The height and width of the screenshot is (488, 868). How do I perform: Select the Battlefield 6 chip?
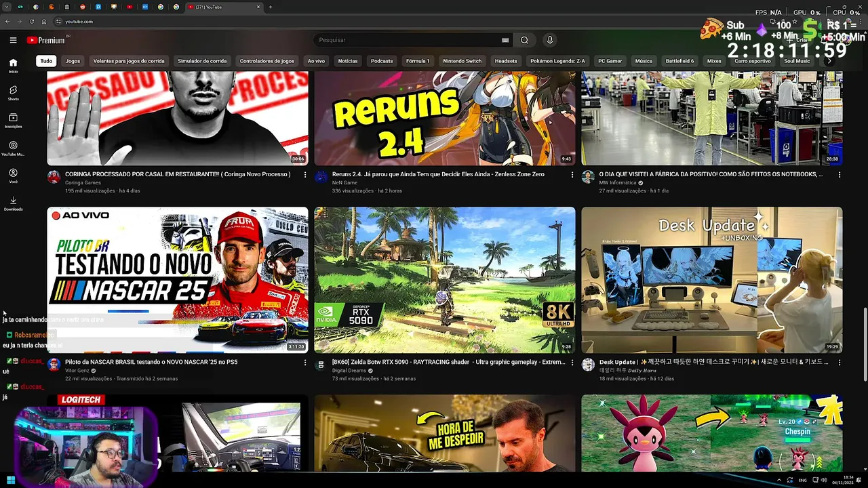pos(679,61)
